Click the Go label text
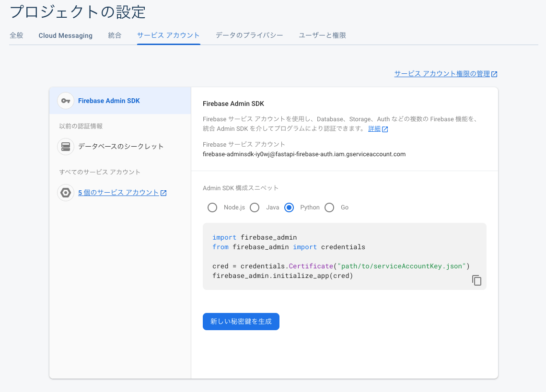 click(x=344, y=208)
